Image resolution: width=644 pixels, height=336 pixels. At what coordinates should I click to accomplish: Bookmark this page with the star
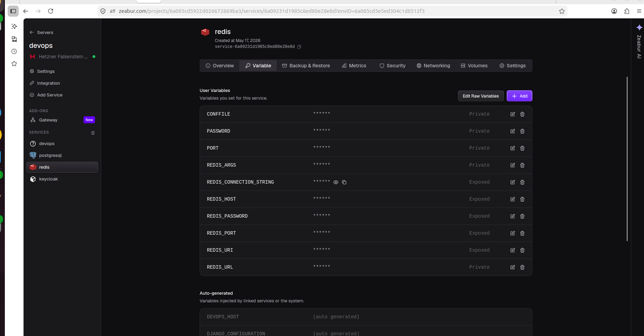[x=562, y=11]
